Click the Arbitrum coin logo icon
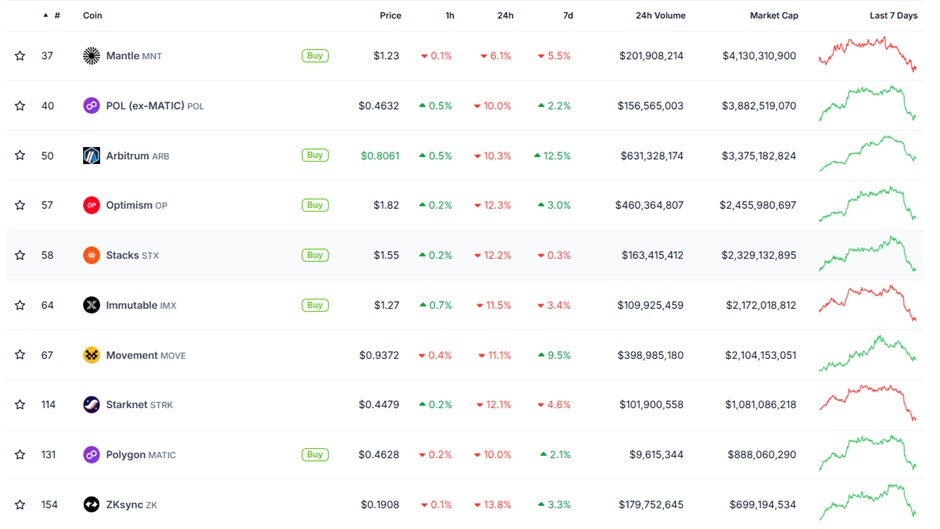Viewport: 940px width, 529px height. click(91, 156)
